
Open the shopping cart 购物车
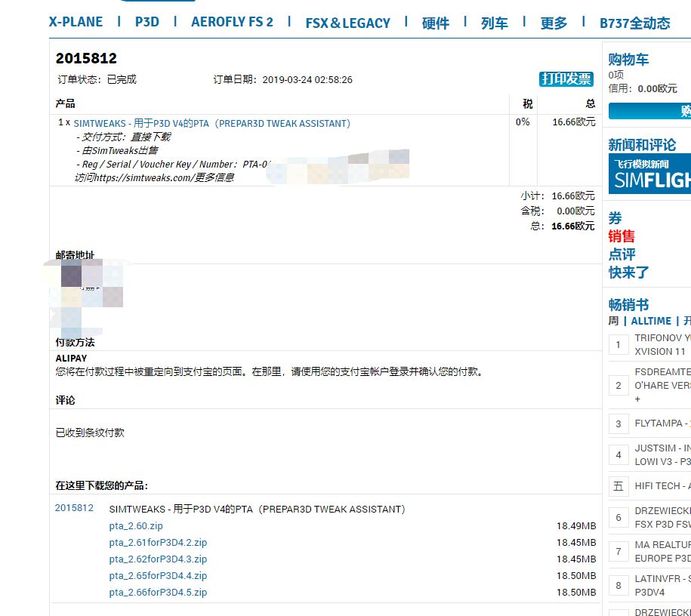pos(631,60)
